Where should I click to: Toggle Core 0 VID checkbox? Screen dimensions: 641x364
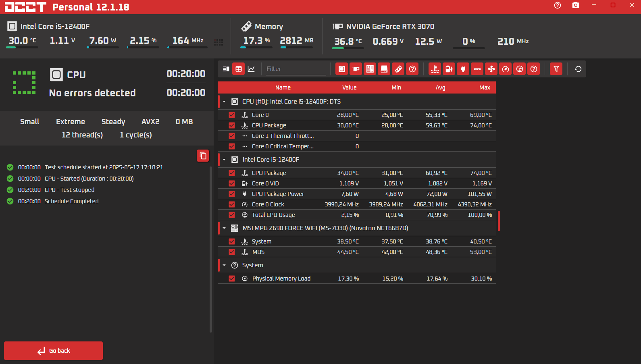click(232, 183)
